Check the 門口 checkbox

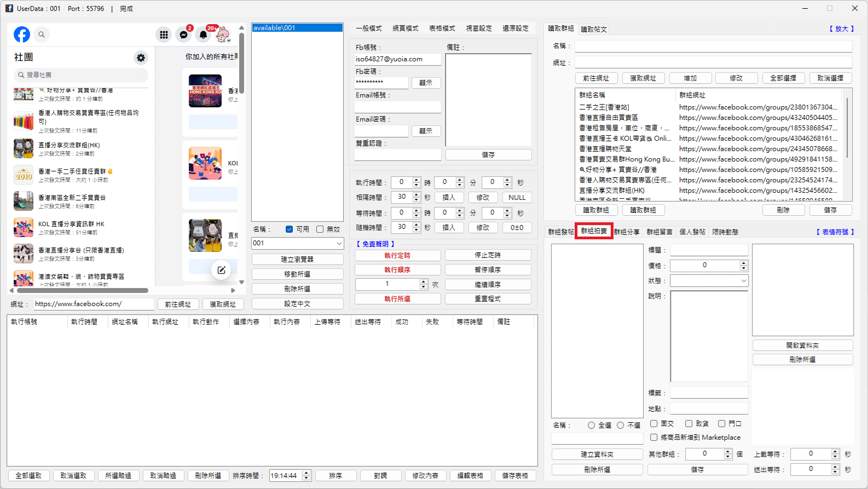[x=721, y=424]
